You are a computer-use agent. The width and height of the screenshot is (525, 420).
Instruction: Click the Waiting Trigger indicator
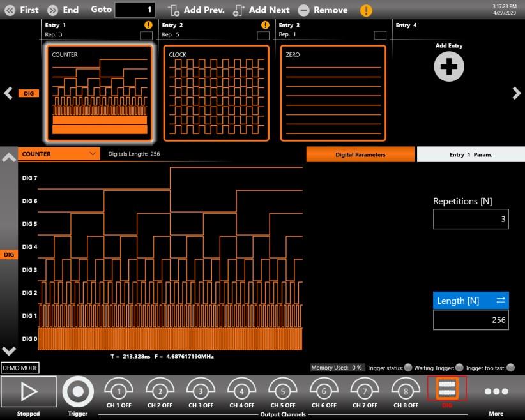click(x=459, y=368)
